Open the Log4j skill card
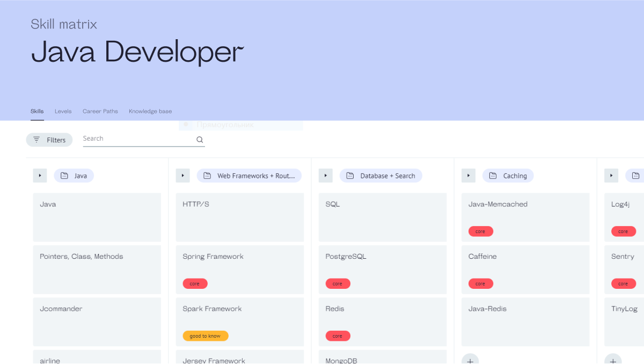Viewport: 644px width, 364px height. [624, 217]
